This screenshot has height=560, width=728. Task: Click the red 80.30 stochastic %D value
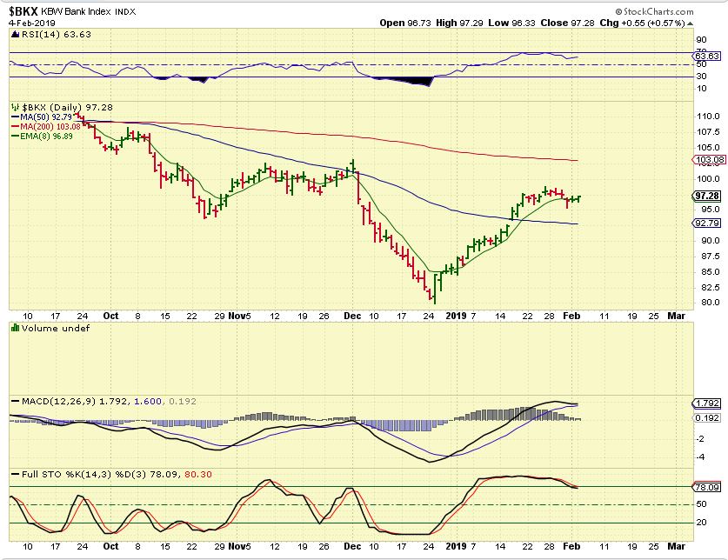click(x=197, y=475)
